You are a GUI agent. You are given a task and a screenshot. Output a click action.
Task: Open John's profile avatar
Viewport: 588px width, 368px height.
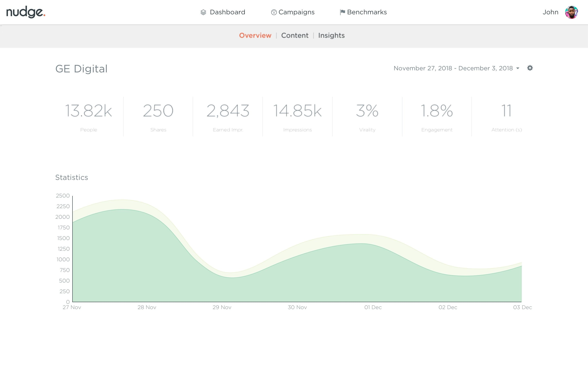(571, 12)
